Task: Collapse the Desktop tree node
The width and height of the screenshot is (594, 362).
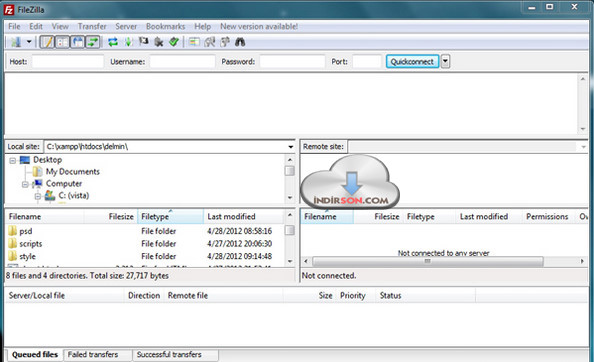Action: [13, 161]
